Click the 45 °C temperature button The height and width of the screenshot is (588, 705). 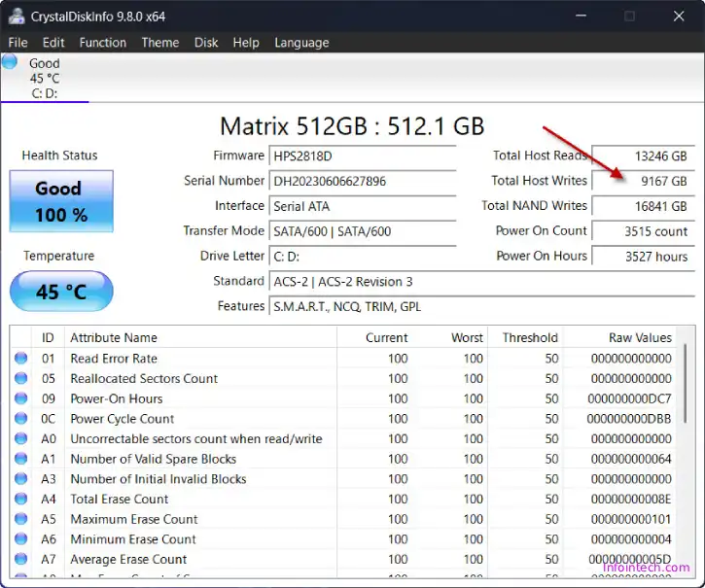(61, 292)
